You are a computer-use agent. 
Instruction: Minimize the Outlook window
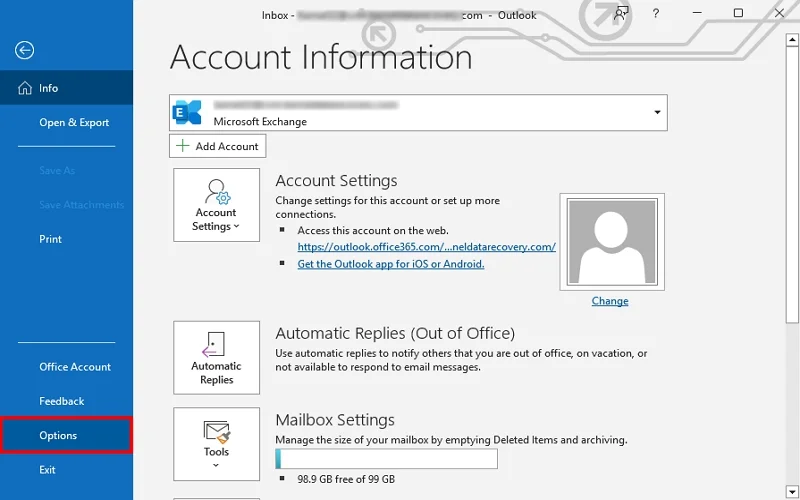[697, 13]
